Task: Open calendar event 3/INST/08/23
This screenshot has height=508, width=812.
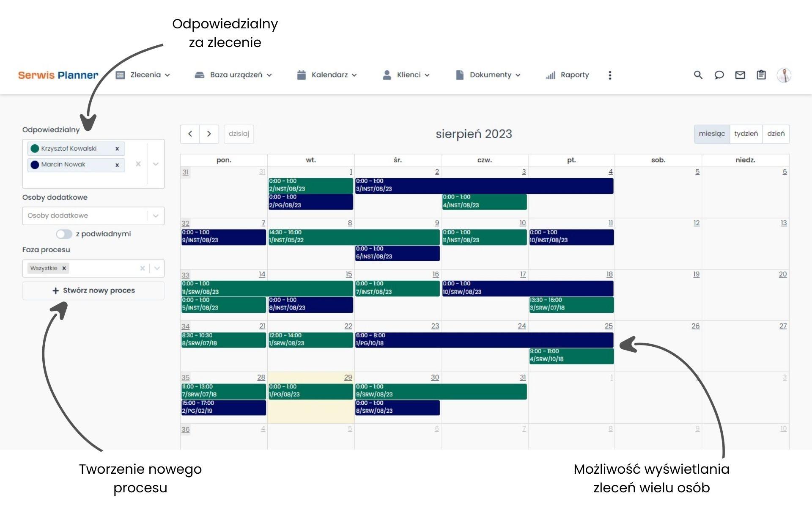Action: coord(484,185)
